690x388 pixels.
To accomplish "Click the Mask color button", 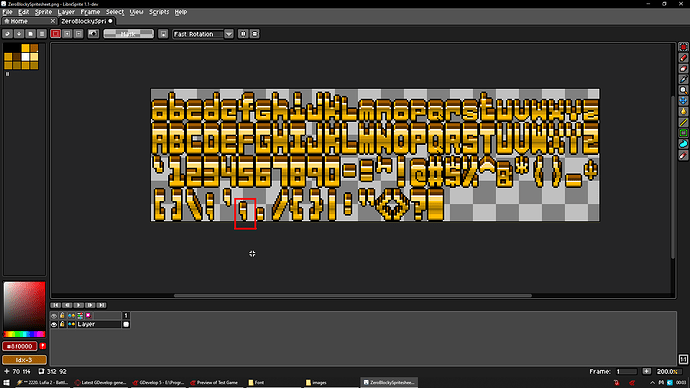I will point(128,34).
